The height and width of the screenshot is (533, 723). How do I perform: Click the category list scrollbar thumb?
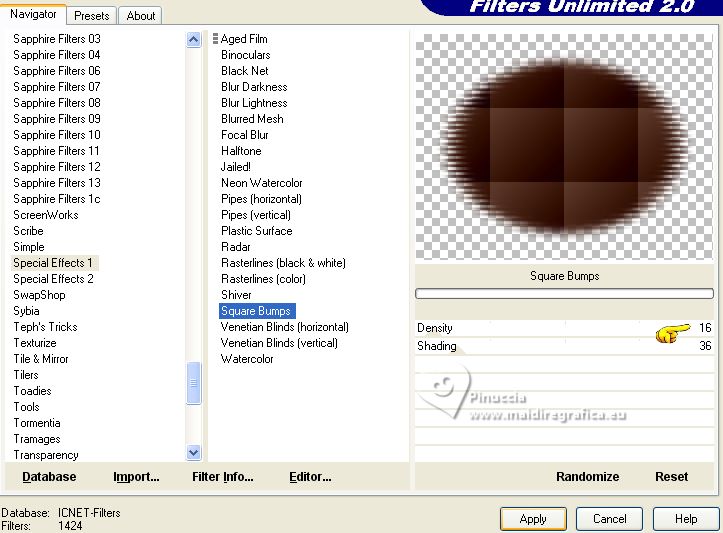click(x=194, y=383)
